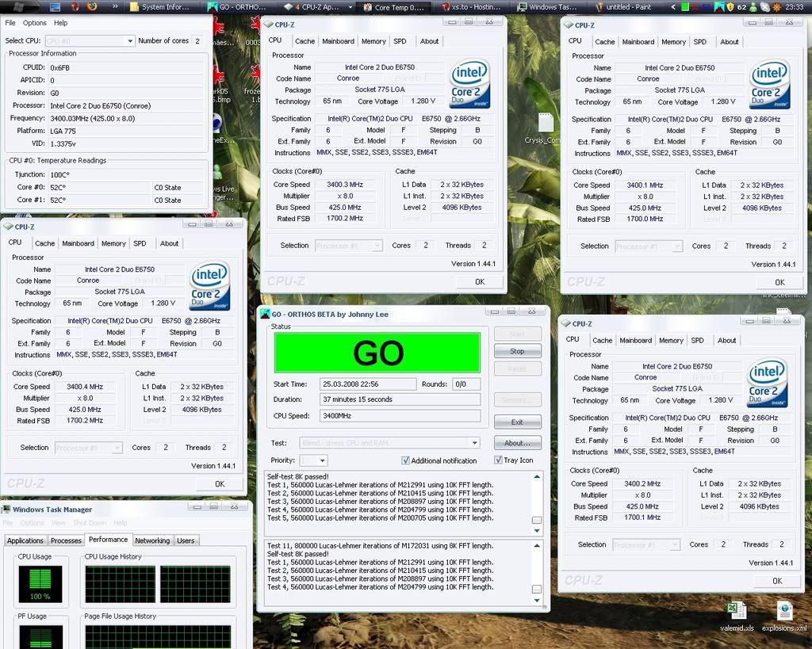Click title icon of CPU-Z showing 3400.4 MHz
The width and height of the screenshot is (812, 649).
[8, 227]
